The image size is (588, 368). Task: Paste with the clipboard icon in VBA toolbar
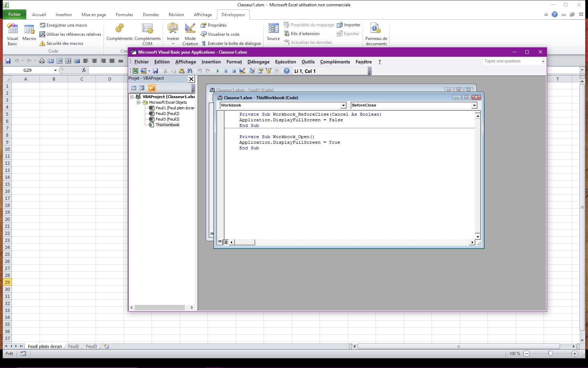click(x=181, y=71)
